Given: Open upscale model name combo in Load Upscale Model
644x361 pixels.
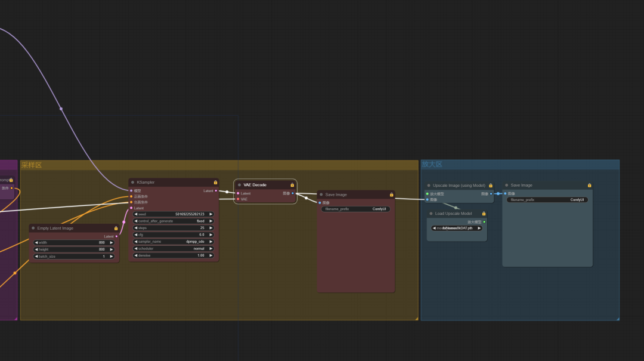Looking at the screenshot, I should coord(457,228).
